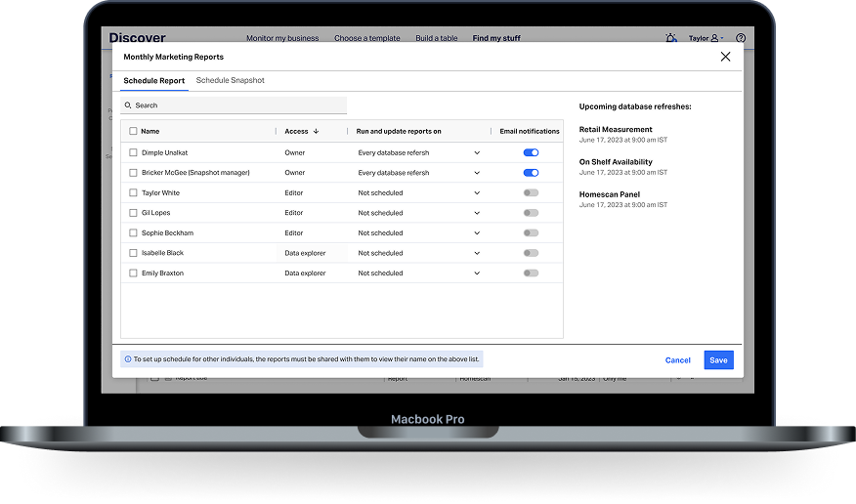Screen dimensions: 856x504
Task: Close the Monthly Marketing Reports dialog
Action: tap(725, 57)
